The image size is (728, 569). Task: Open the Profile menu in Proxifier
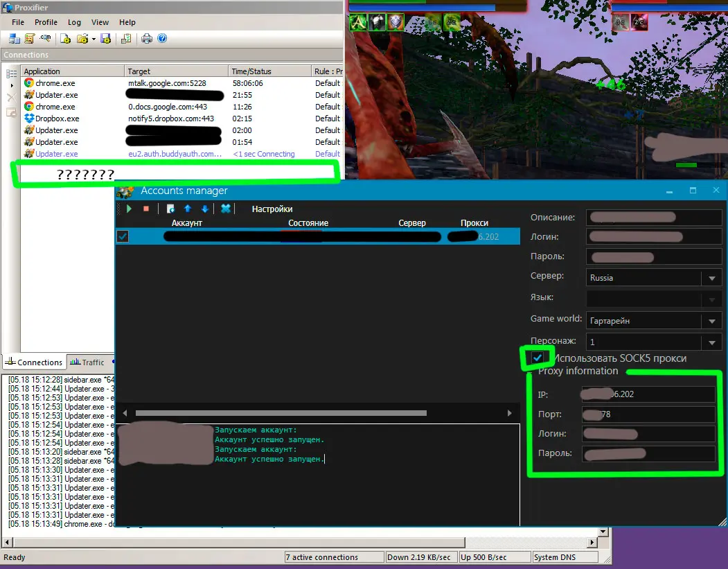coord(46,22)
